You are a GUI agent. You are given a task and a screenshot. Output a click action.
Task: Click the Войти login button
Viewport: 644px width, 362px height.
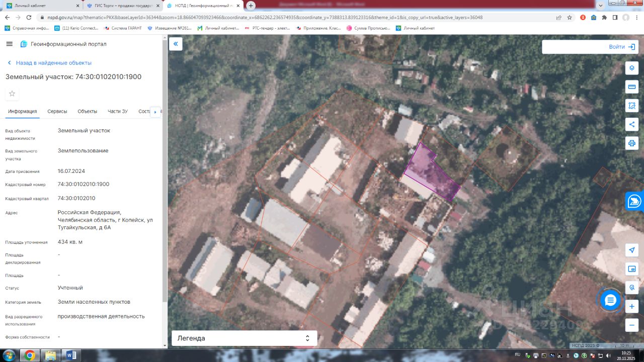[x=622, y=47]
